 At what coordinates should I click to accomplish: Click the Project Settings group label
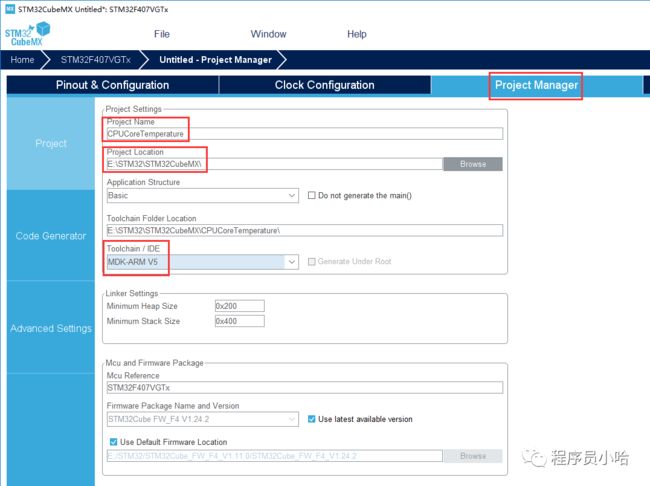[x=133, y=109]
